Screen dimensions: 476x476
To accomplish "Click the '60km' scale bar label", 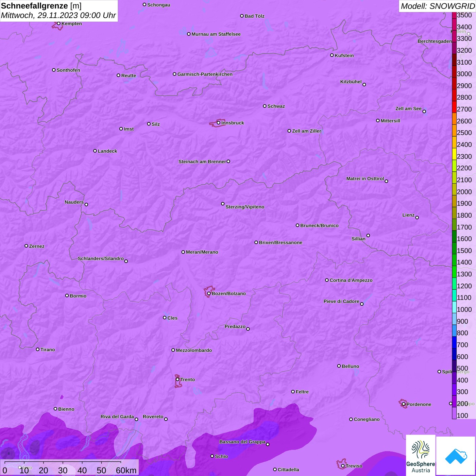I will point(126,470).
